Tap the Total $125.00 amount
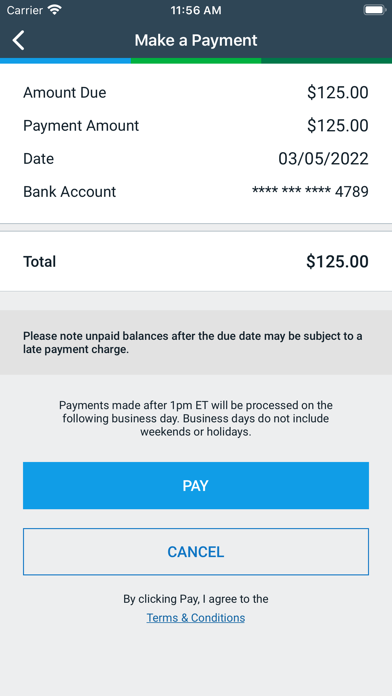 [337, 261]
